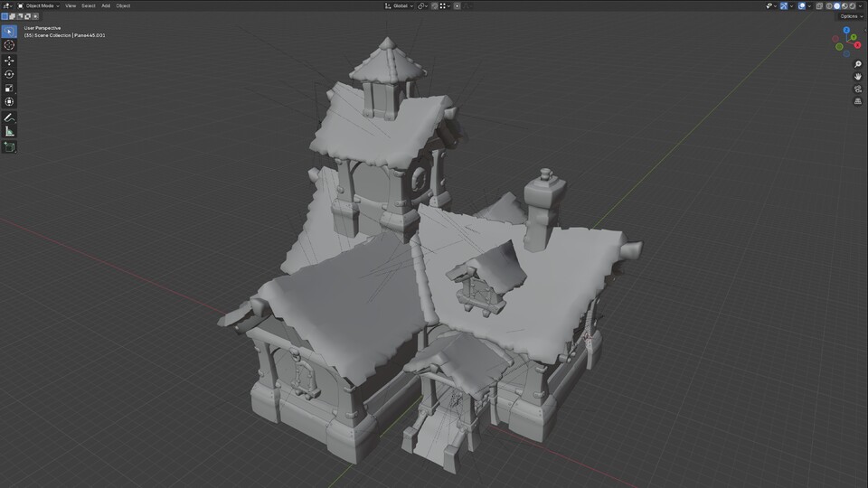868x488 pixels.
Task: Open the Object Mode dropdown
Action: 39,5
